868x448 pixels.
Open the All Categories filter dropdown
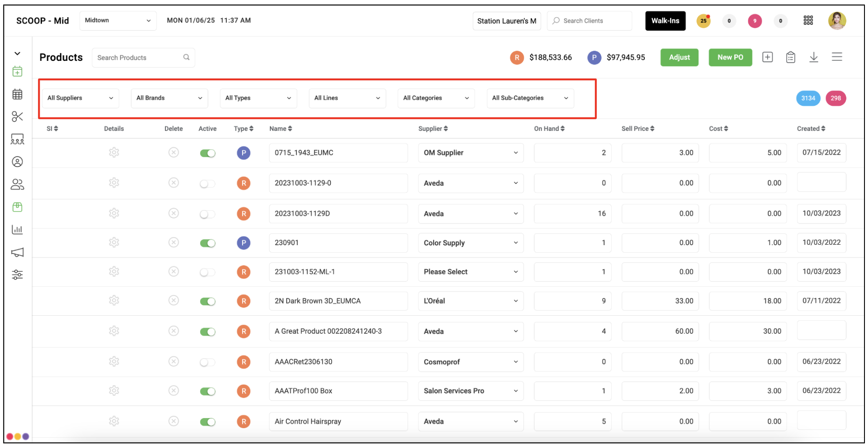pos(436,98)
